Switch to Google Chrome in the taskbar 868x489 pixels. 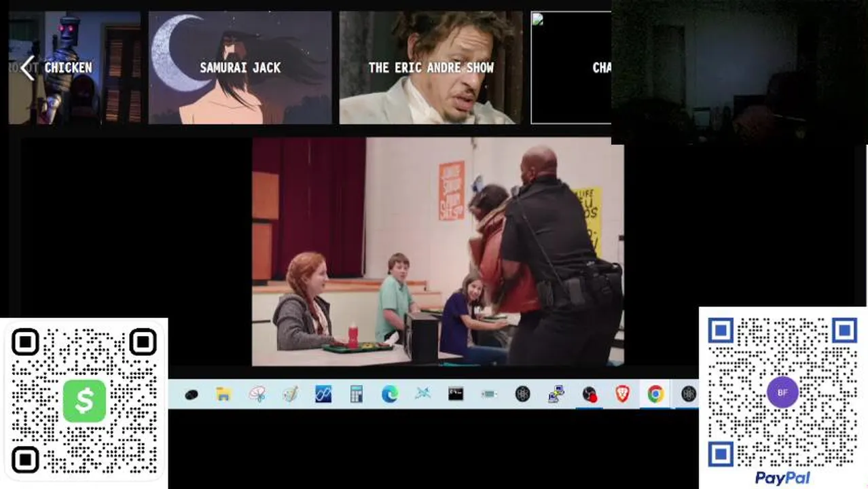click(655, 394)
